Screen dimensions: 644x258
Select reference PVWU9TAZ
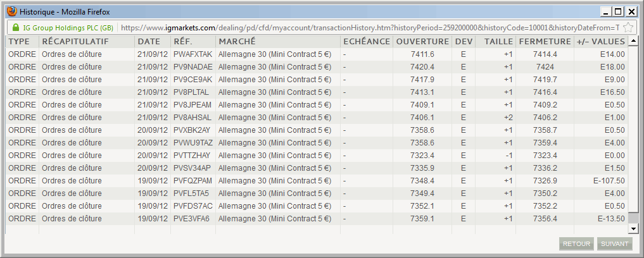[x=193, y=143]
